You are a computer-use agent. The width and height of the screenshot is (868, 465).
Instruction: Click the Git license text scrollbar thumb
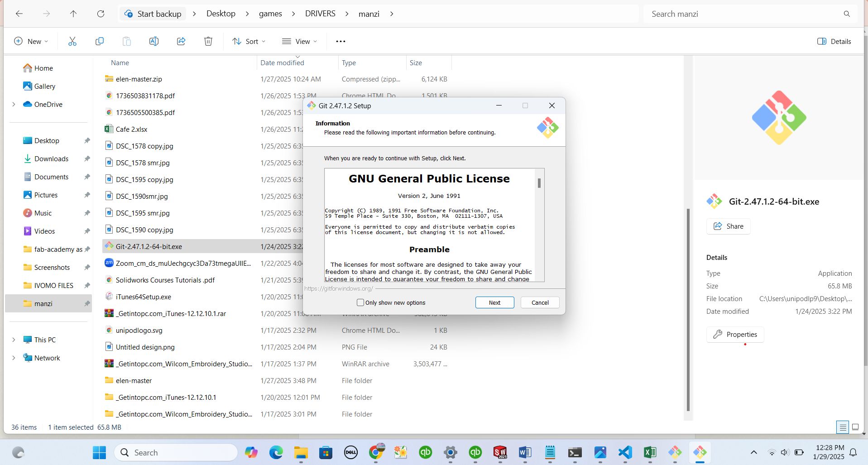click(x=539, y=183)
